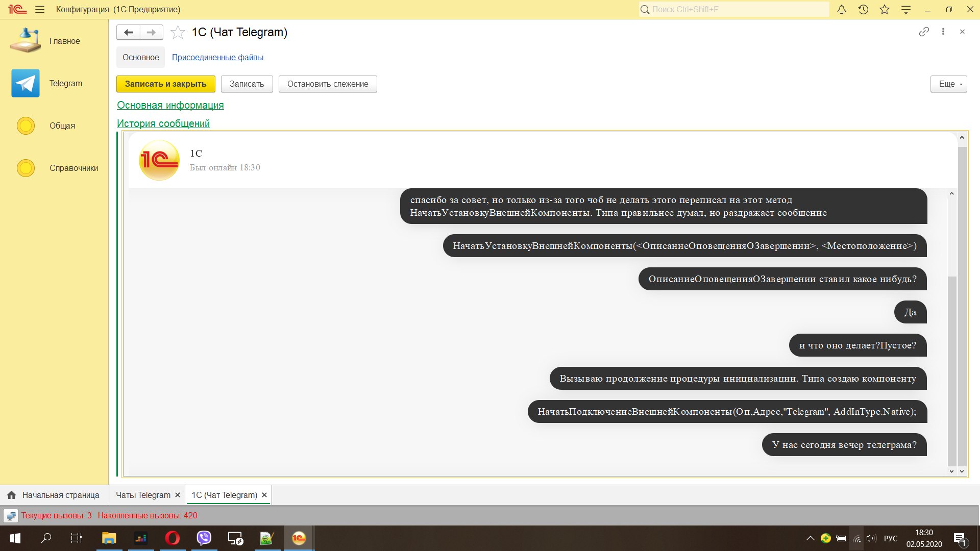Image resolution: width=980 pixels, height=551 pixels.
Task: Click the outer form scrollbar down arrow
Action: tap(962, 471)
